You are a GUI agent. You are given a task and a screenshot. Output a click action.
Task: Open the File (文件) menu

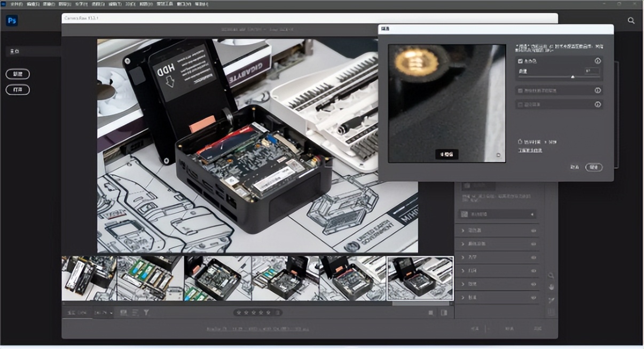click(x=16, y=4)
